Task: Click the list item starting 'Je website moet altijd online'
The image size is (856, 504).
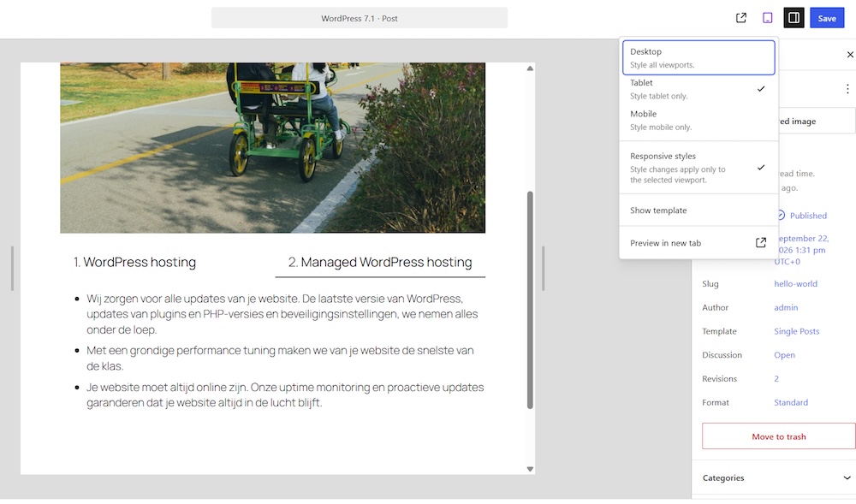Action: (285, 395)
